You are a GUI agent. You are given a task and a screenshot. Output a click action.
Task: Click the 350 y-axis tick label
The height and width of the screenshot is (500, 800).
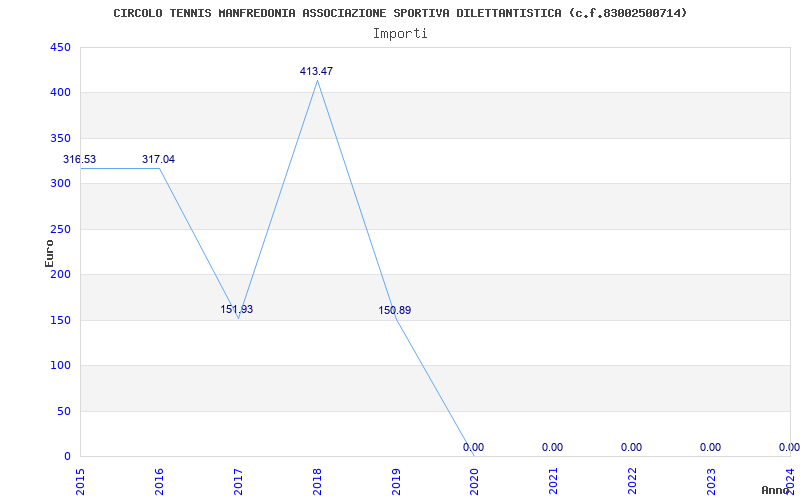click(60, 138)
